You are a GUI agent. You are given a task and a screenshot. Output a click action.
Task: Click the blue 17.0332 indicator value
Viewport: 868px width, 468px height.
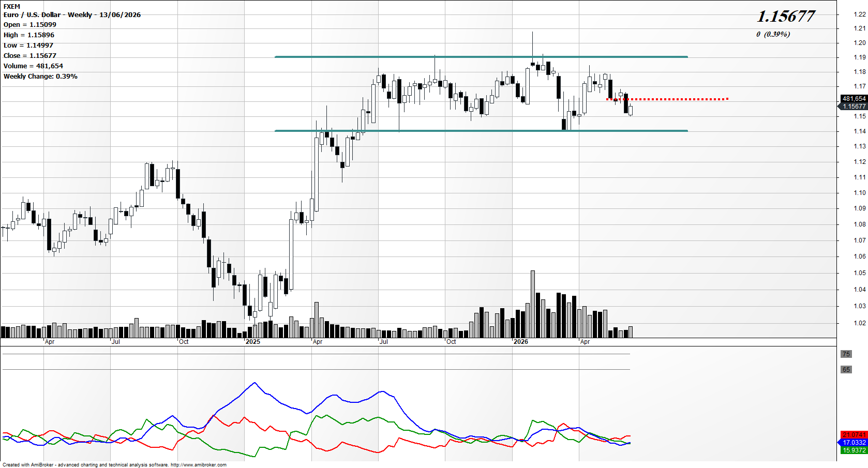pyautogui.click(x=854, y=443)
